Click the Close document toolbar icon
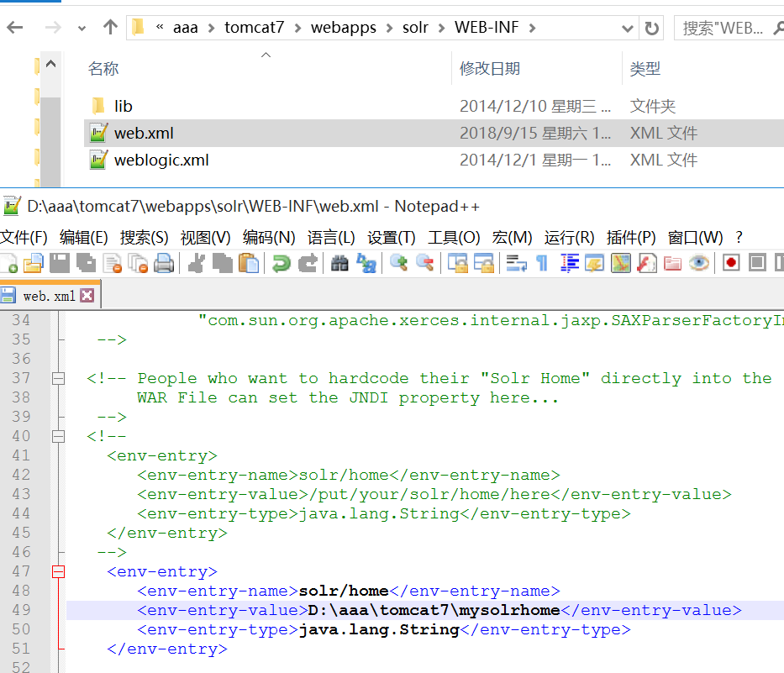Viewport: 784px width, 673px height. [113, 263]
